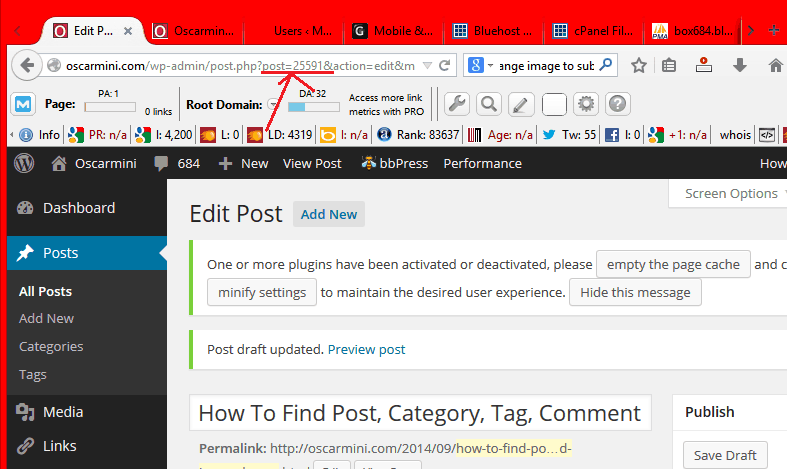The width and height of the screenshot is (787, 469).
Task: Open Categories in the Posts submenu
Action: pyautogui.click(x=51, y=346)
